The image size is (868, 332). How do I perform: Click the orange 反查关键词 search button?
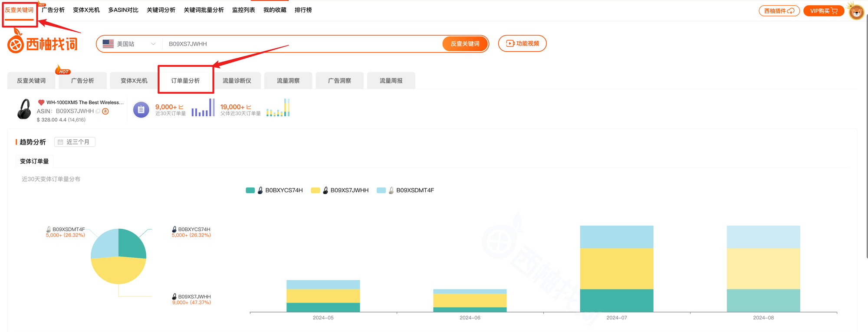pos(465,44)
